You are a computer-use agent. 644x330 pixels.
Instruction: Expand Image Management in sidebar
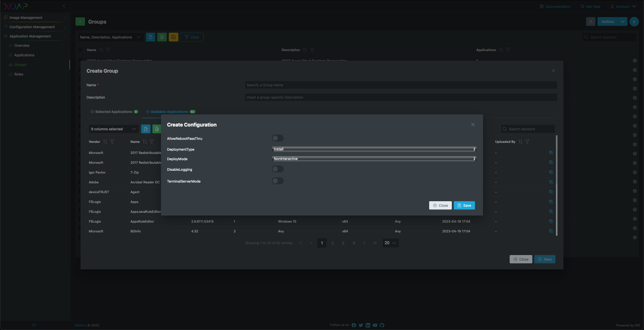(x=35, y=18)
